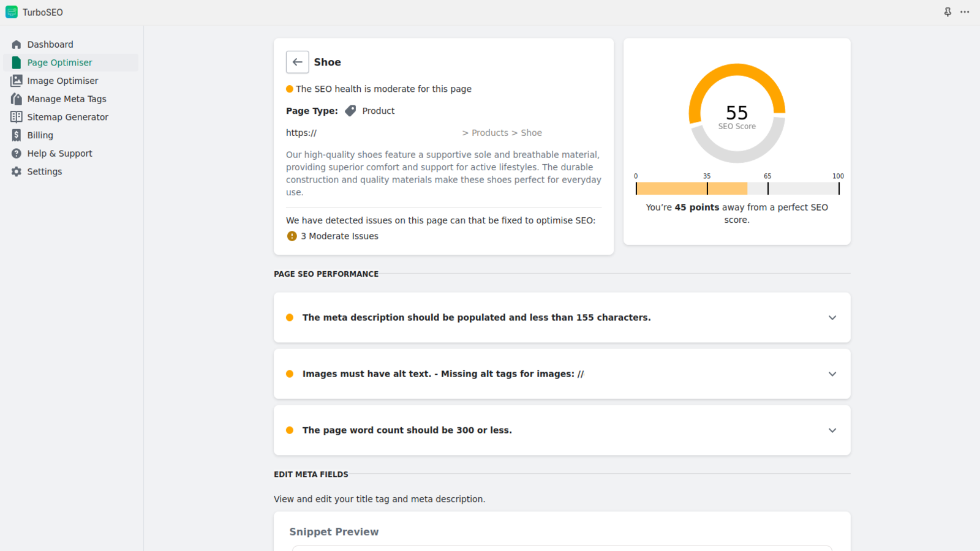Select the Image Optimiser tool
Viewport: 980px width, 551px height.
[62, 80]
